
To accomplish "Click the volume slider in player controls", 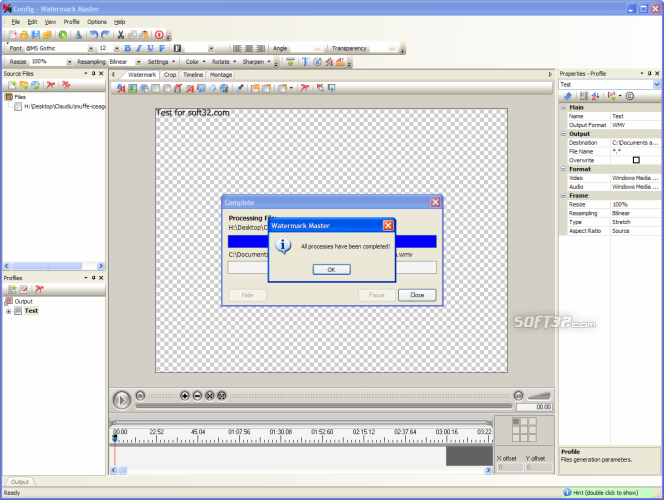I will pos(539,396).
